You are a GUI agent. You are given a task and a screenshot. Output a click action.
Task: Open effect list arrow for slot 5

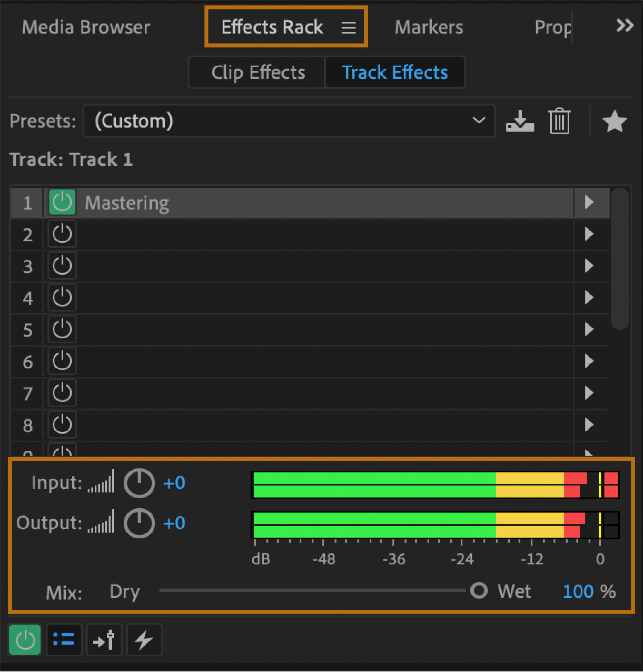(589, 329)
